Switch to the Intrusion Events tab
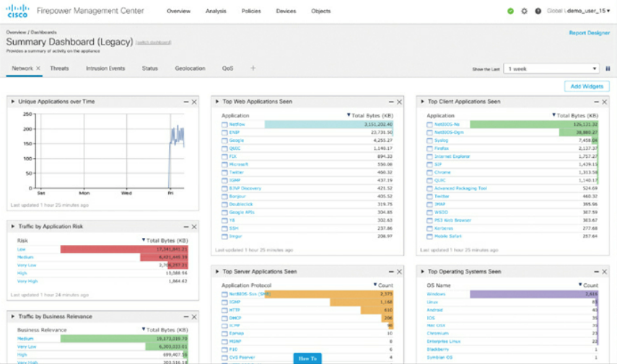617x364 pixels. pyautogui.click(x=105, y=68)
